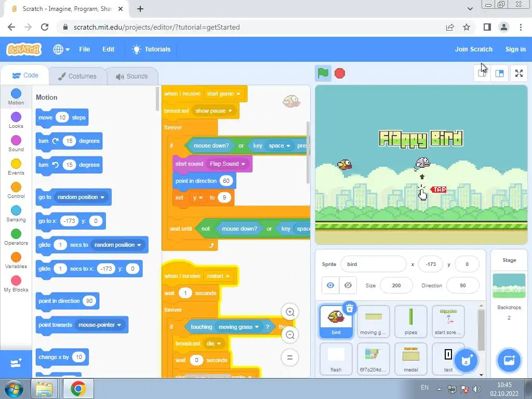Click the Choose a Backdrop button
The image size is (532, 399).
point(509,361)
